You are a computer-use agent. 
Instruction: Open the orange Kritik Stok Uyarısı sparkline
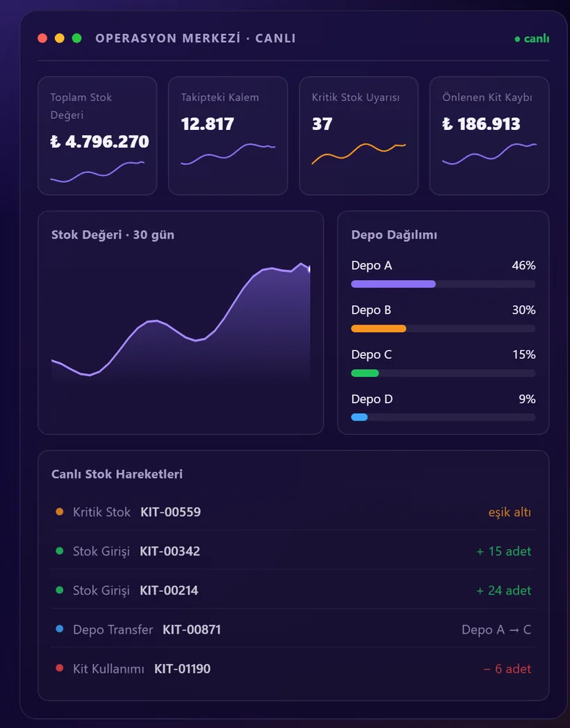tap(359, 154)
